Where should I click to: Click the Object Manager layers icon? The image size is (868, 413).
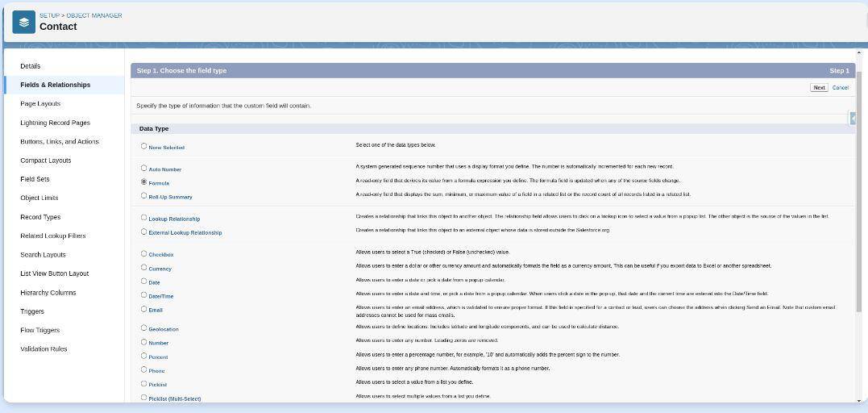click(24, 22)
